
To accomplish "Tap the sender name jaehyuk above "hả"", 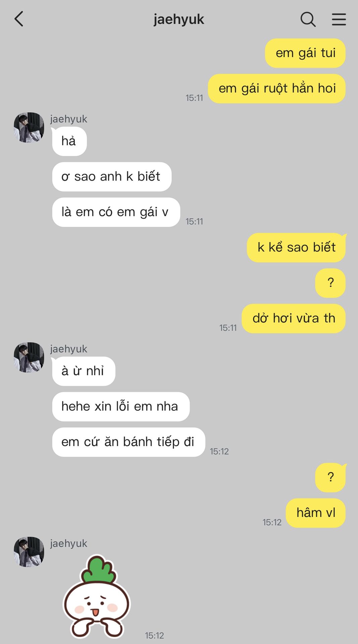I will (69, 119).
